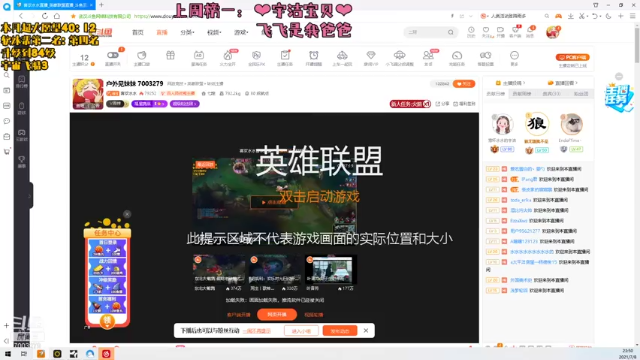Screen dimensions: 640x360
Task: Click the orange 网页开播 button
Action: coord(277,315)
